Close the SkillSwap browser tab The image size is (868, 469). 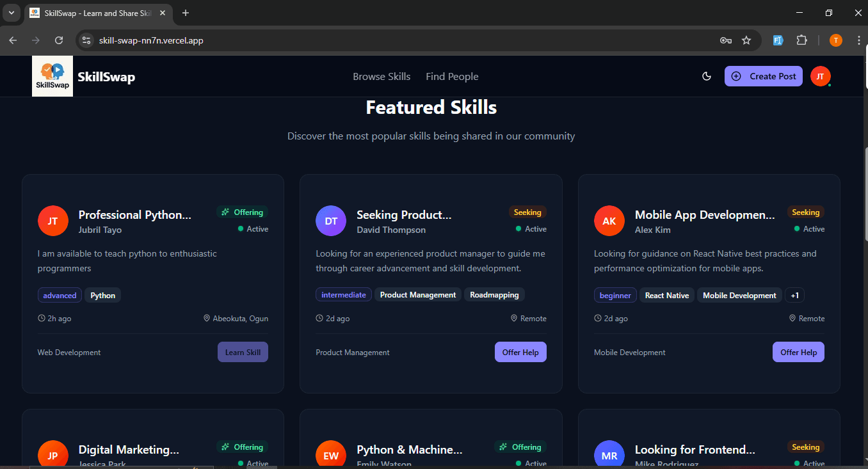(163, 13)
